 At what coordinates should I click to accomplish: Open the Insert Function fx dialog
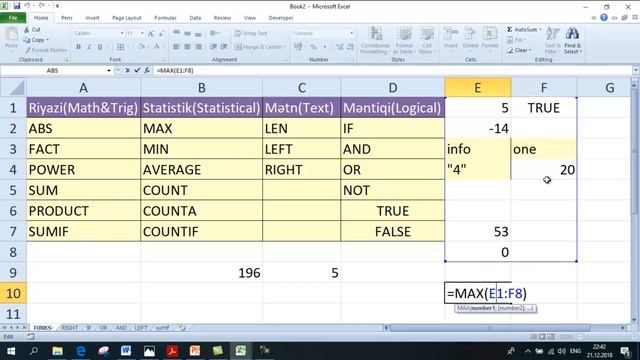(x=147, y=71)
